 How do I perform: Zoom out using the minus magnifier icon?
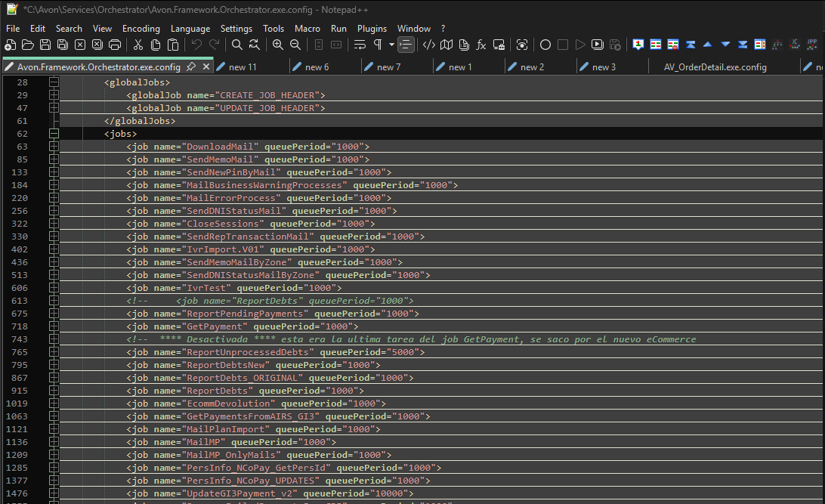(x=295, y=45)
